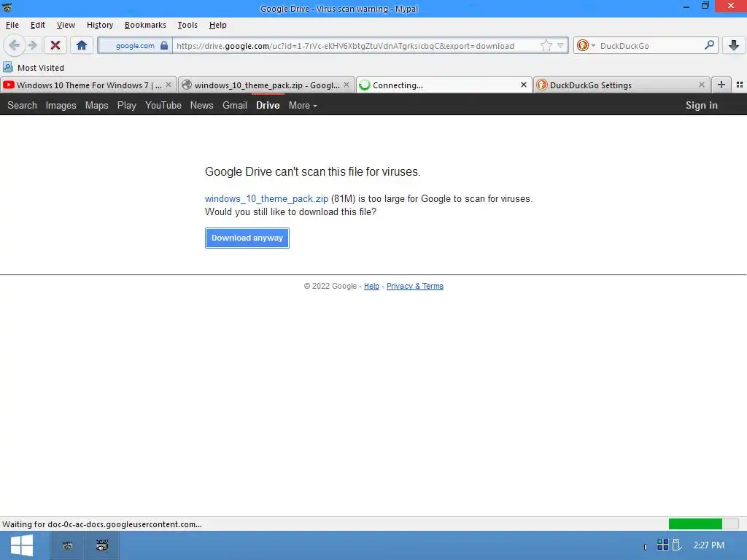Open a new tab with plus button

[721, 85]
